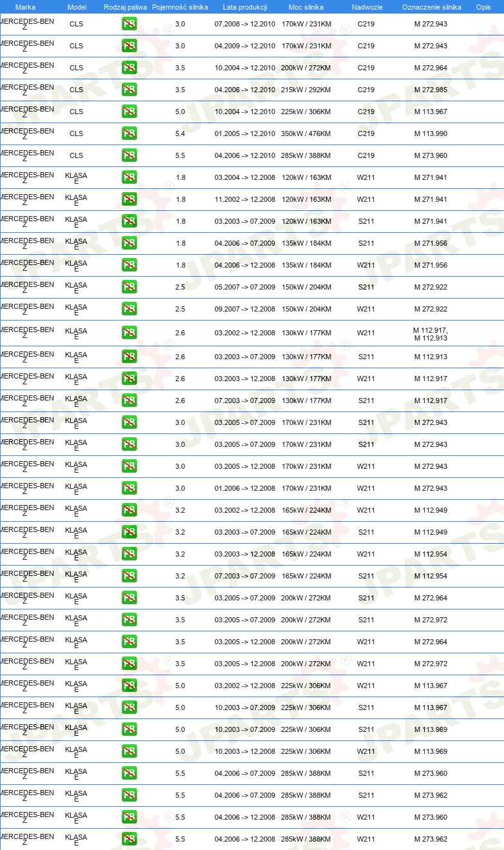Click fuel icon in 03.2002 5.0 row

coord(129,686)
